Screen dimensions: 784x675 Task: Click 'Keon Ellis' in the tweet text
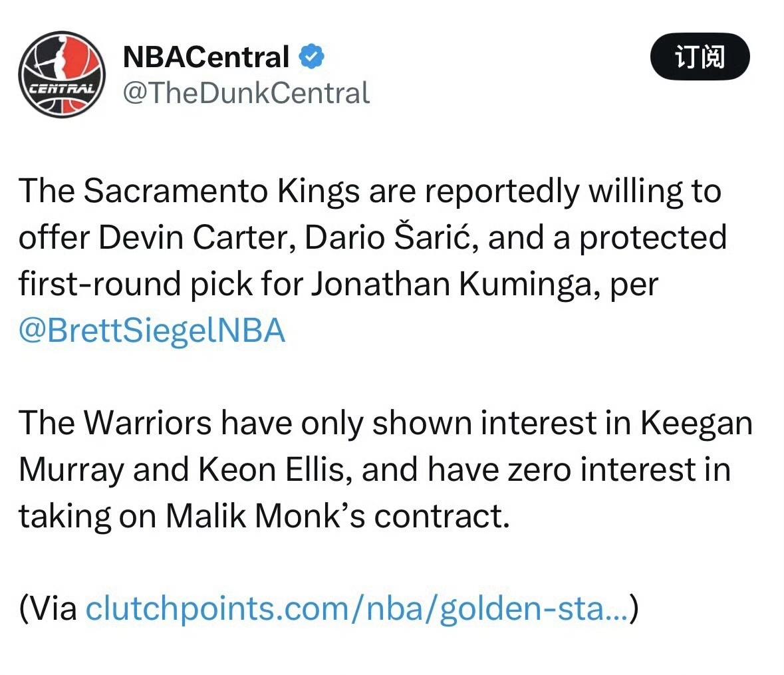275,470
